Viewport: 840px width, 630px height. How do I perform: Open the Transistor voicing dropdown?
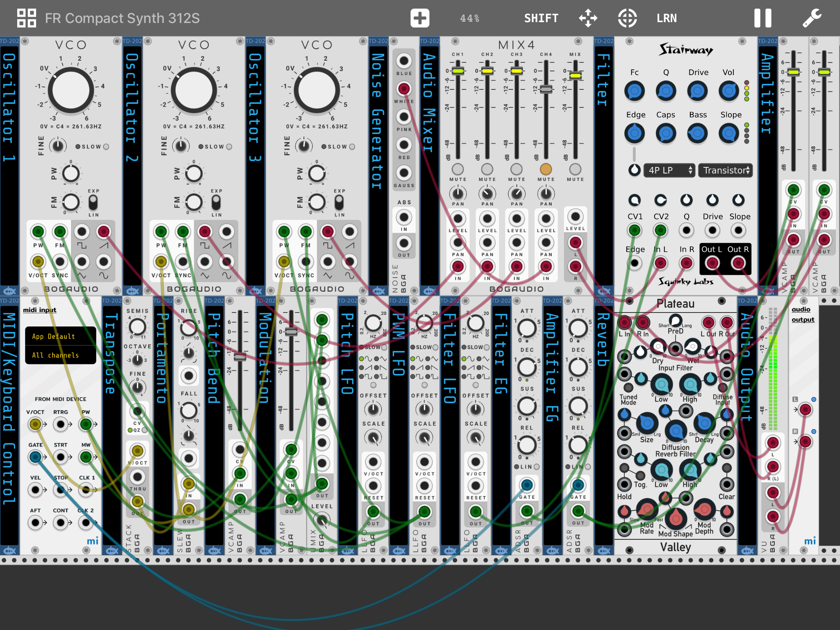725,170
